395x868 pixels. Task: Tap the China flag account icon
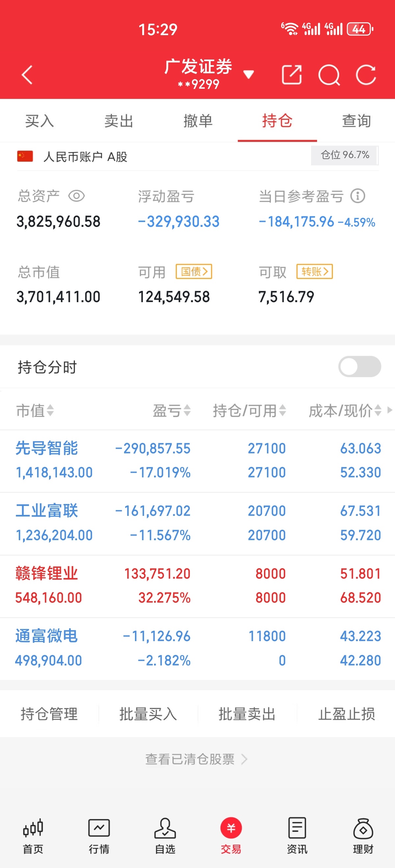point(25,157)
